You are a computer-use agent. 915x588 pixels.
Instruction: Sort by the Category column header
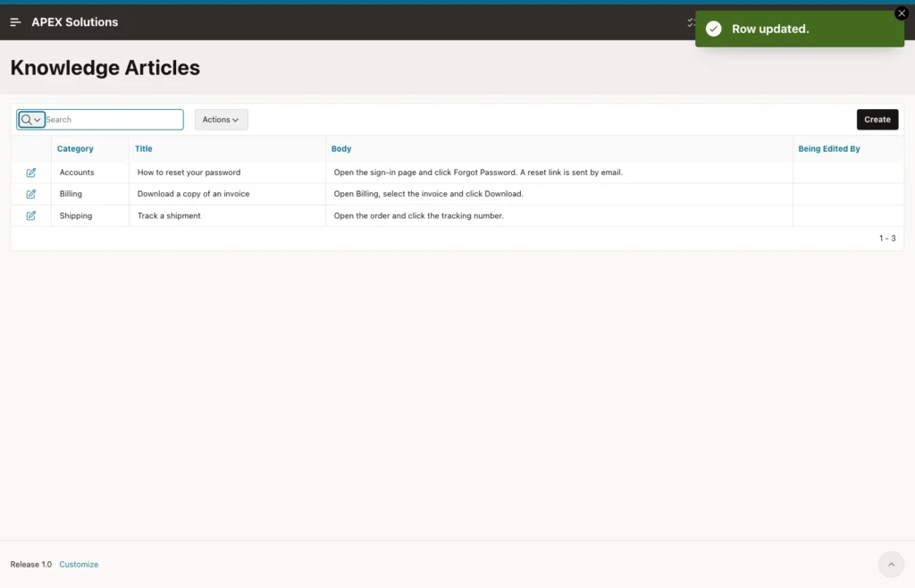pyautogui.click(x=75, y=148)
